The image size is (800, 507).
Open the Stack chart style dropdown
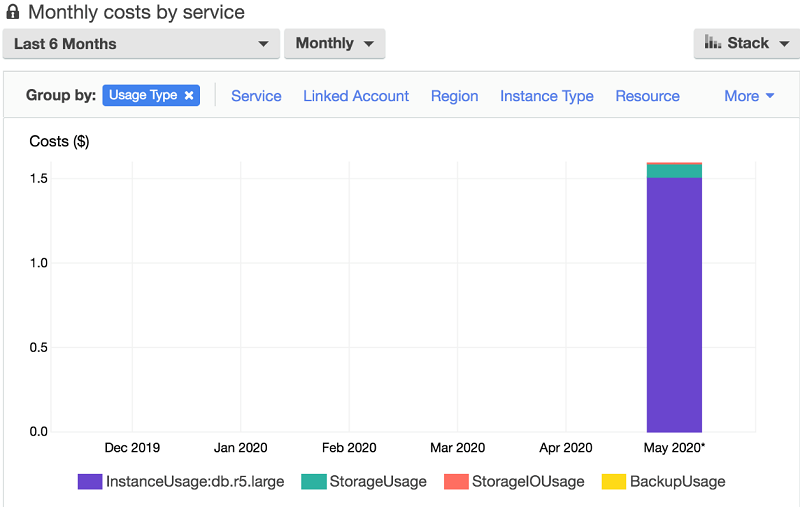(747, 44)
